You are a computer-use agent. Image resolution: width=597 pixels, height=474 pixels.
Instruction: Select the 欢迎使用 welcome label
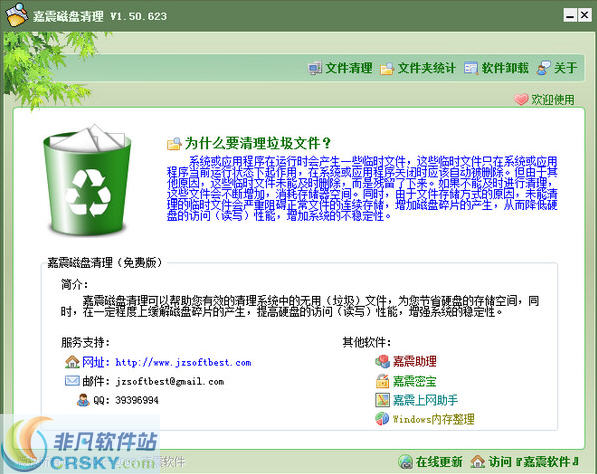click(553, 100)
